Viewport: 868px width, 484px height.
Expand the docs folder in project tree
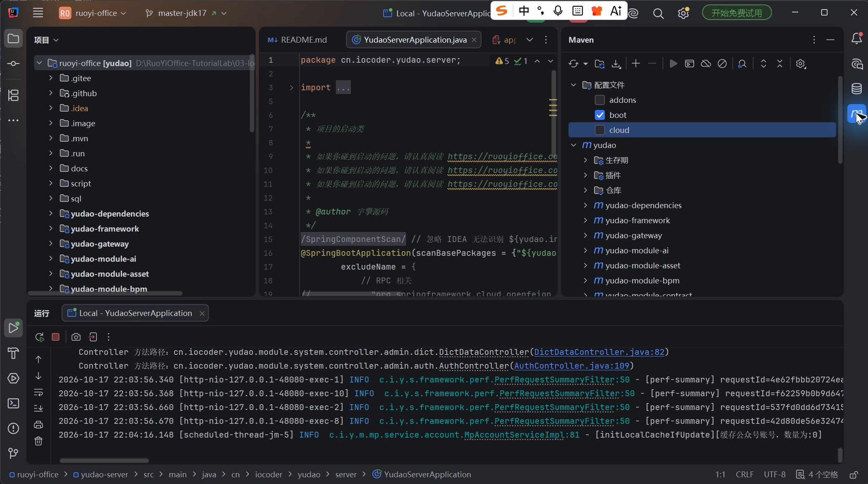tap(51, 168)
